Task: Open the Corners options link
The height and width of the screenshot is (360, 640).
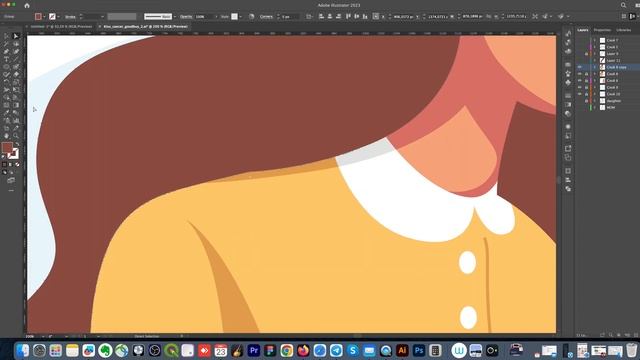Action: point(266,17)
